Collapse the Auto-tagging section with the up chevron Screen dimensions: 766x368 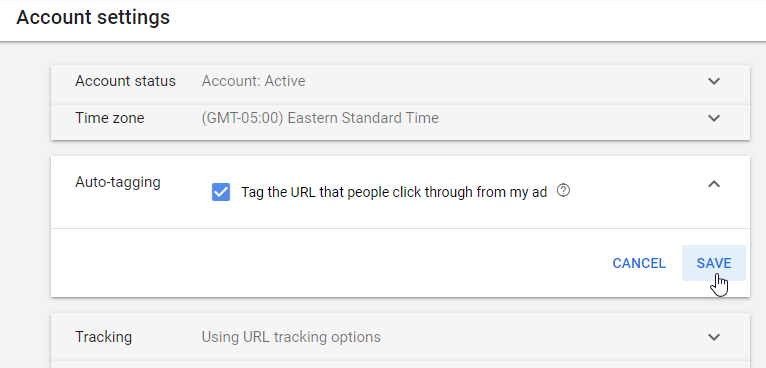click(714, 184)
